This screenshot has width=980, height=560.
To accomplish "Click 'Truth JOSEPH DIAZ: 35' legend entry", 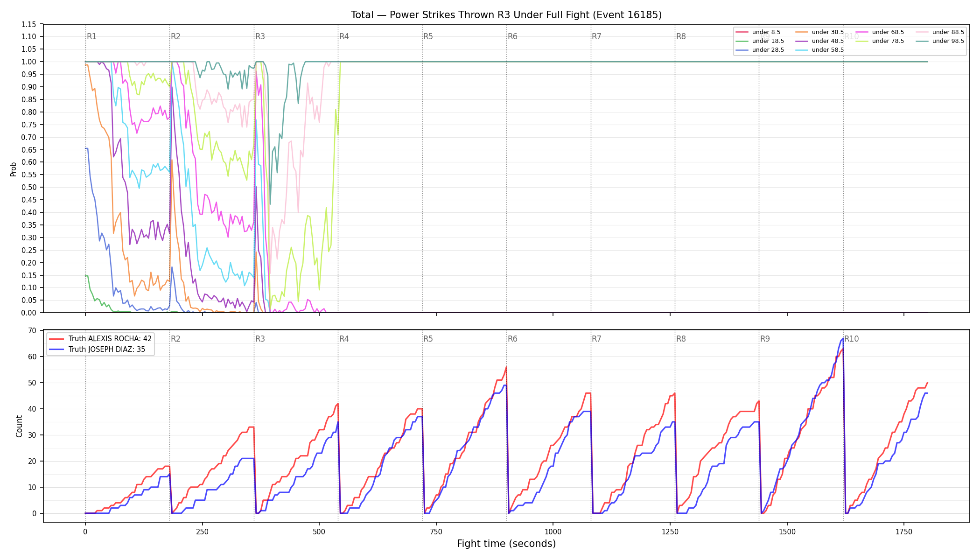I will point(97,350).
